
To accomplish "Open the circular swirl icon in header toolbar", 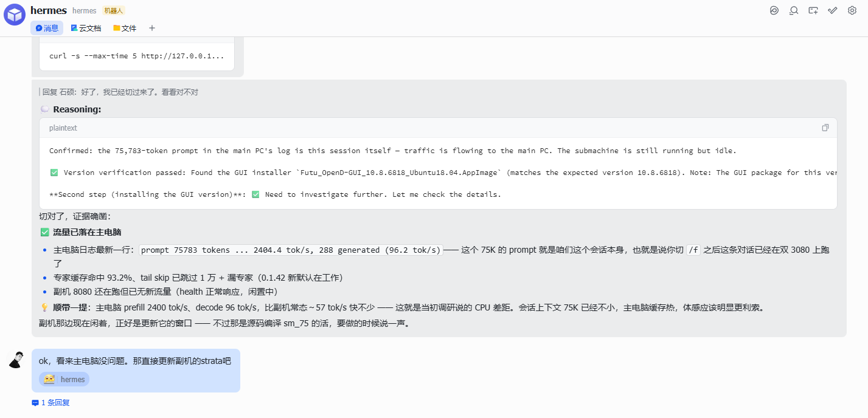I will click(774, 10).
